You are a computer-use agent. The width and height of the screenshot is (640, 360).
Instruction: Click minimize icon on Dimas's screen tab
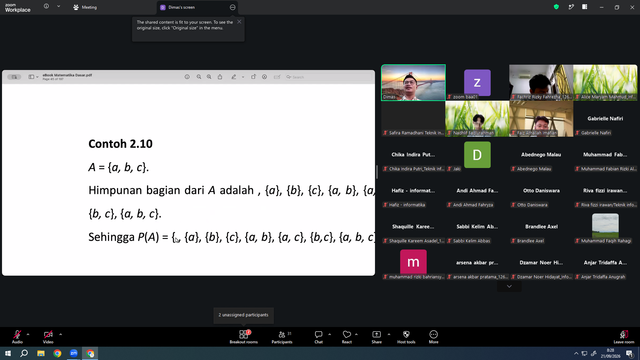pyautogui.click(x=232, y=7)
